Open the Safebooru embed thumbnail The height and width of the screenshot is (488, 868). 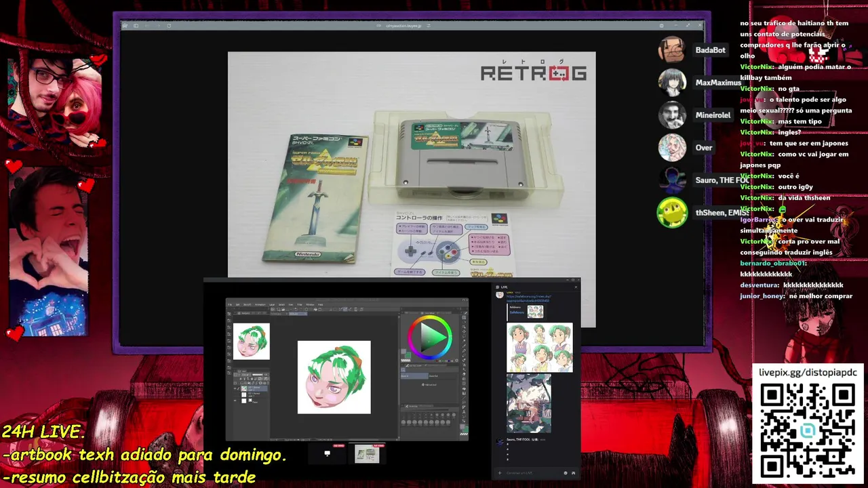point(535,312)
